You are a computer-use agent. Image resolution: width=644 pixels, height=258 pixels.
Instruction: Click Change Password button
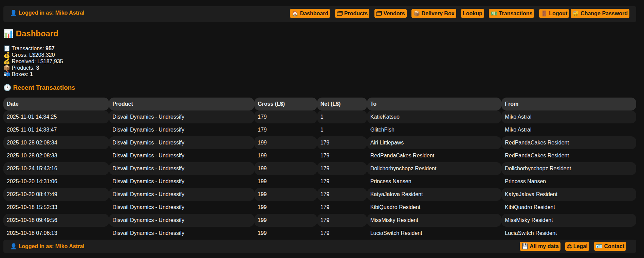tap(600, 14)
